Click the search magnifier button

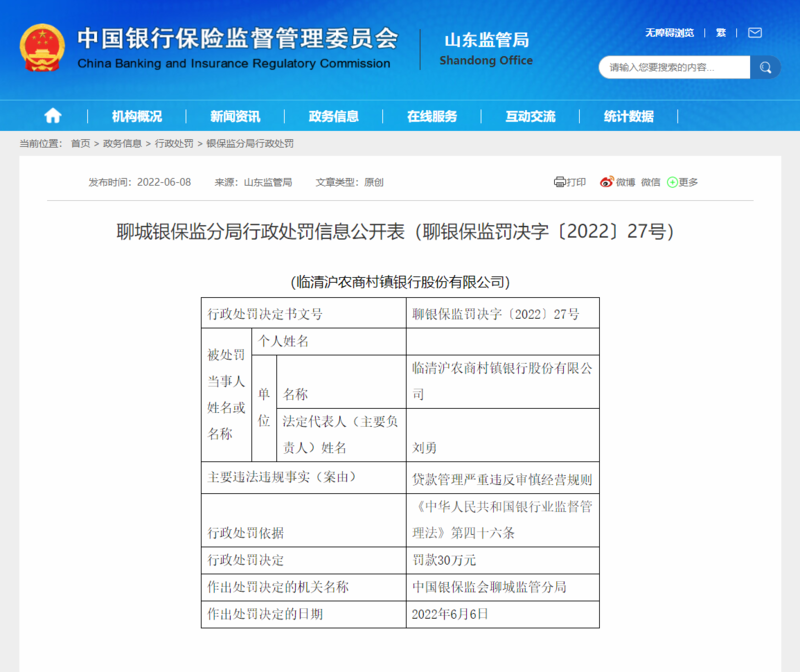pyautogui.click(x=765, y=67)
